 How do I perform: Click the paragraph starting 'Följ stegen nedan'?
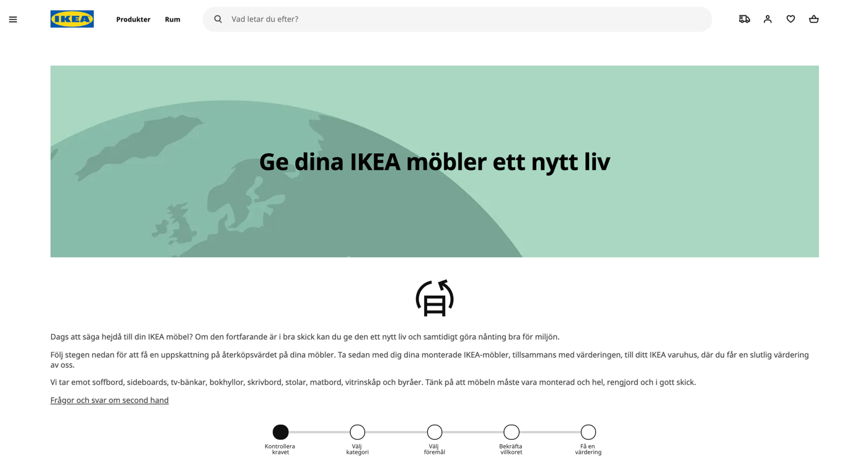(430, 360)
